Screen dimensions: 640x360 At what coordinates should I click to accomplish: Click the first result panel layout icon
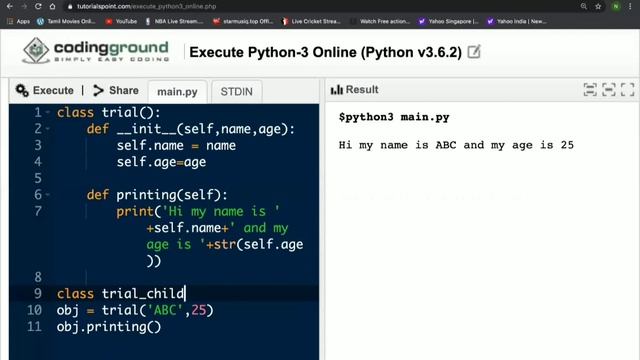(590, 90)
